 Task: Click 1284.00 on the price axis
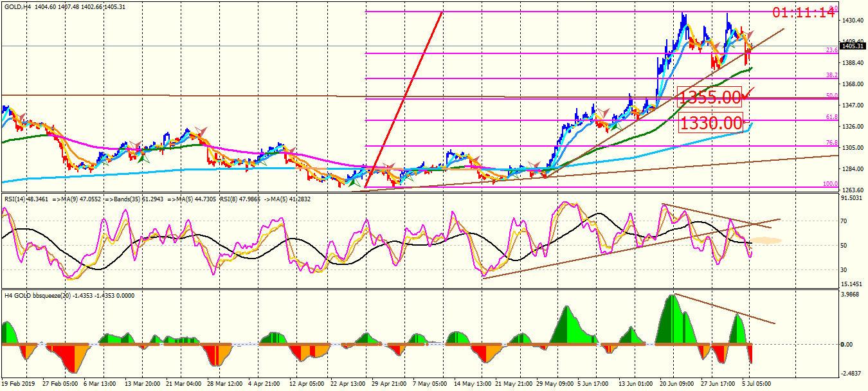[853, 169]
